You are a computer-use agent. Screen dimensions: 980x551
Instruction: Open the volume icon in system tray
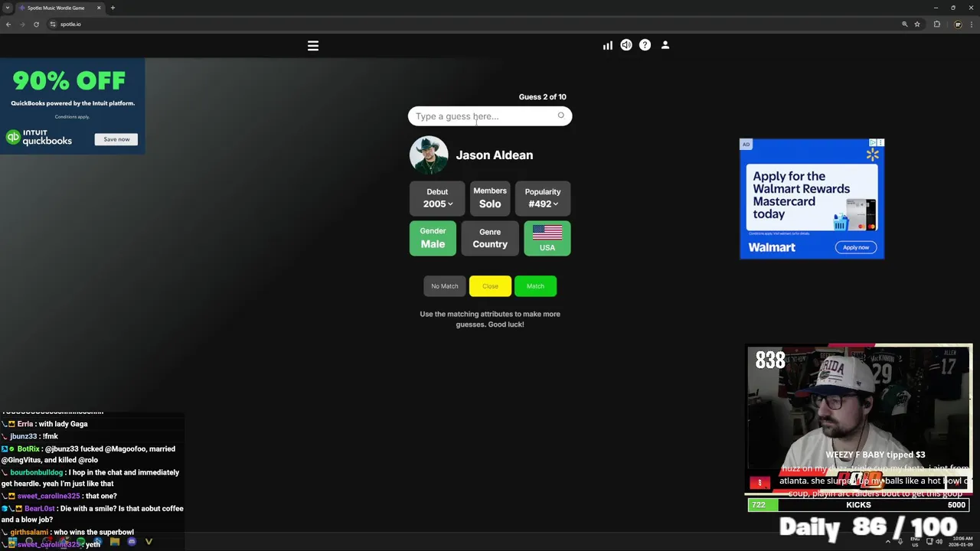pyautogui.click(x=939, y=542)
